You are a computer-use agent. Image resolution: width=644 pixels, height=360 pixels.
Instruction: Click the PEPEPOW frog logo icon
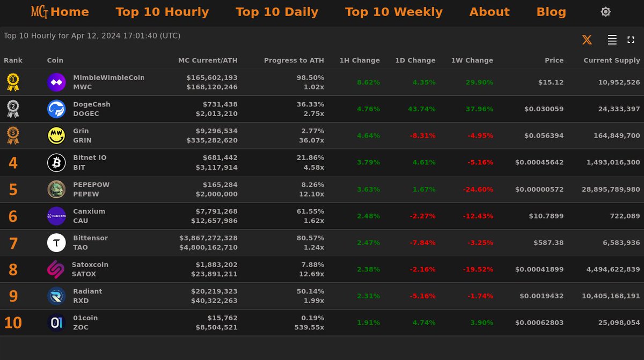tap(56, 189)
